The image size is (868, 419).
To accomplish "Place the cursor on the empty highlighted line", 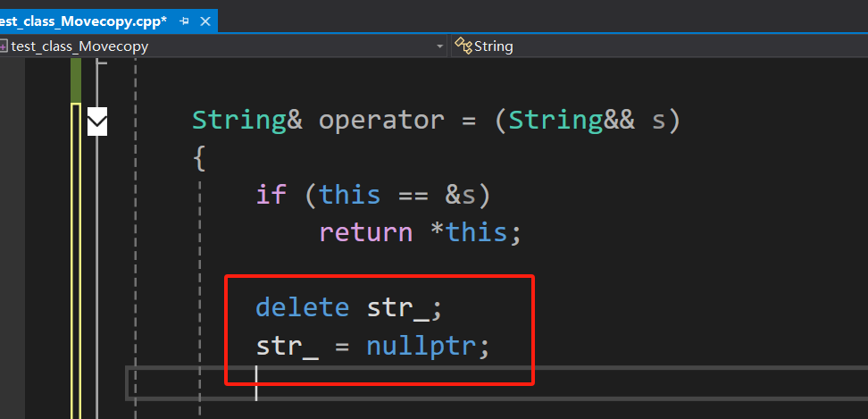I will pyautogui.click(x=497, y=382).
